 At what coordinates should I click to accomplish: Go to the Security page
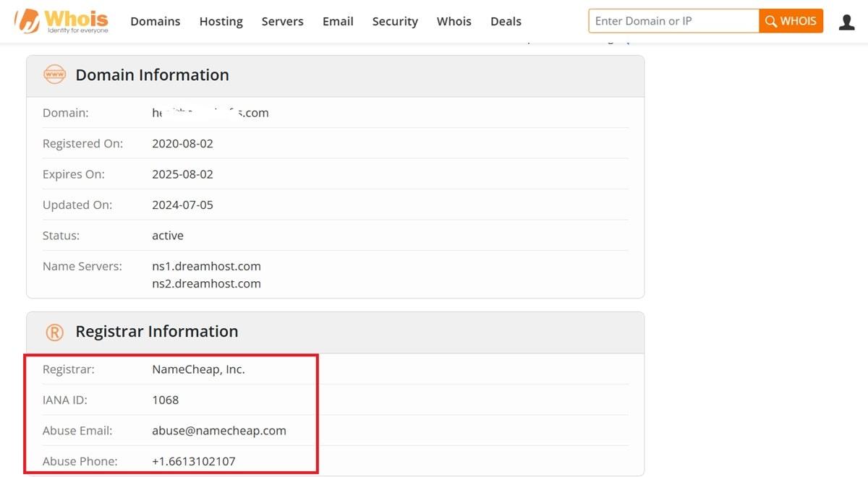(x=395, y=21)
